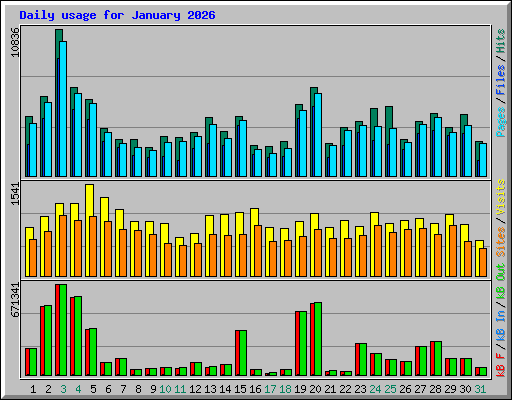
Task: Click the day 6 yellow visits bar
Action: coord(104,209)
